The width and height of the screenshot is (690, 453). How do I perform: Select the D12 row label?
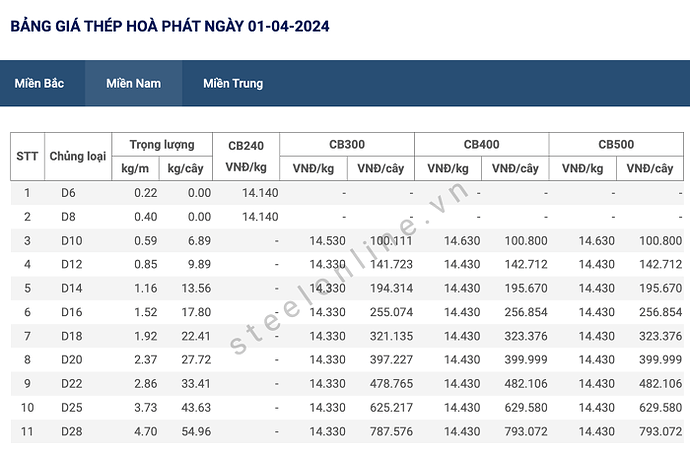(72, 264)
